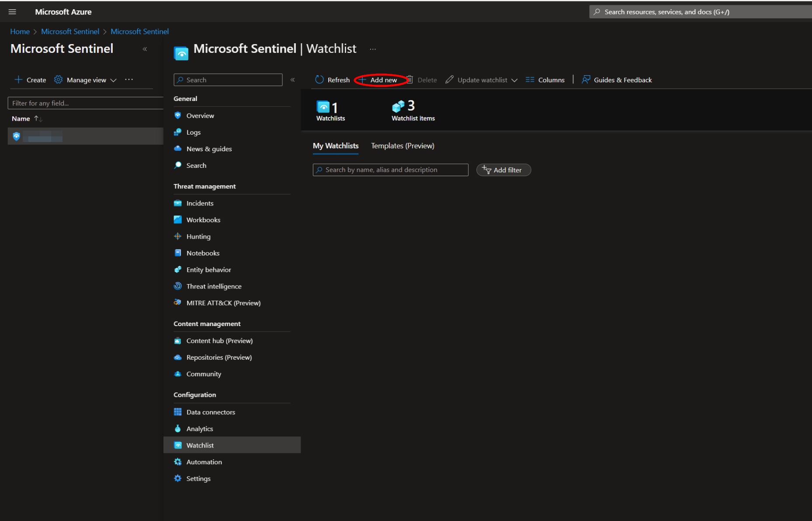This screenshot has height=521, width=812.
Task: Focus the Azure global search box
Action: [x=700, y=12]
